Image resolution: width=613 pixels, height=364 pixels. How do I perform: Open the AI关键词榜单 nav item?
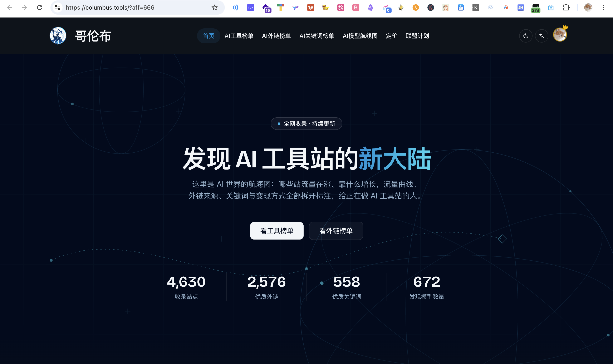click(317, 36)
